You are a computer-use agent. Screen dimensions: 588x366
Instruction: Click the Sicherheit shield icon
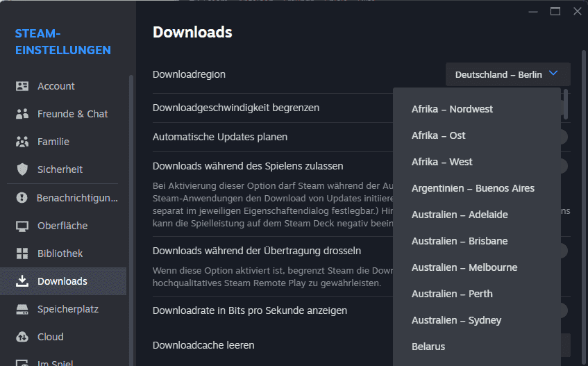click(x=22, y=169)
